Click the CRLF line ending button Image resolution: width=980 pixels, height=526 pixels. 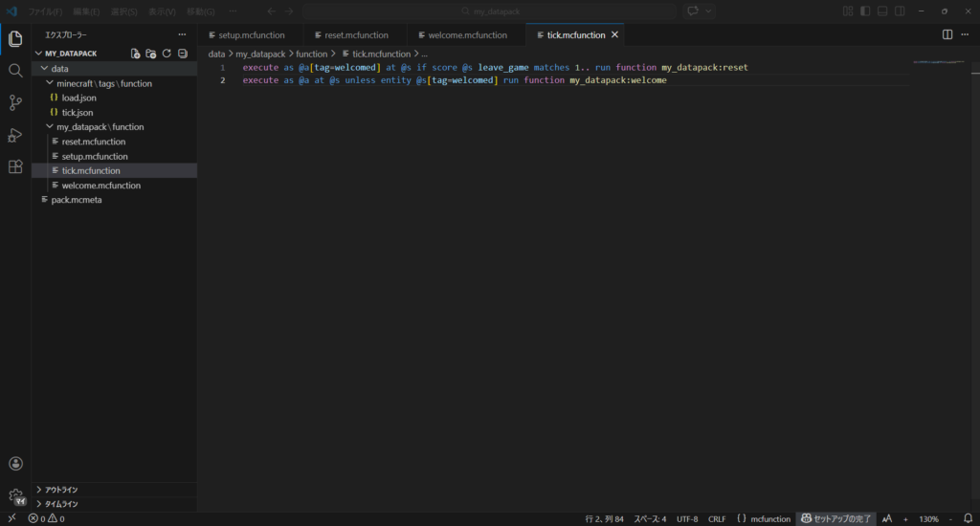[x=717, y=518]
